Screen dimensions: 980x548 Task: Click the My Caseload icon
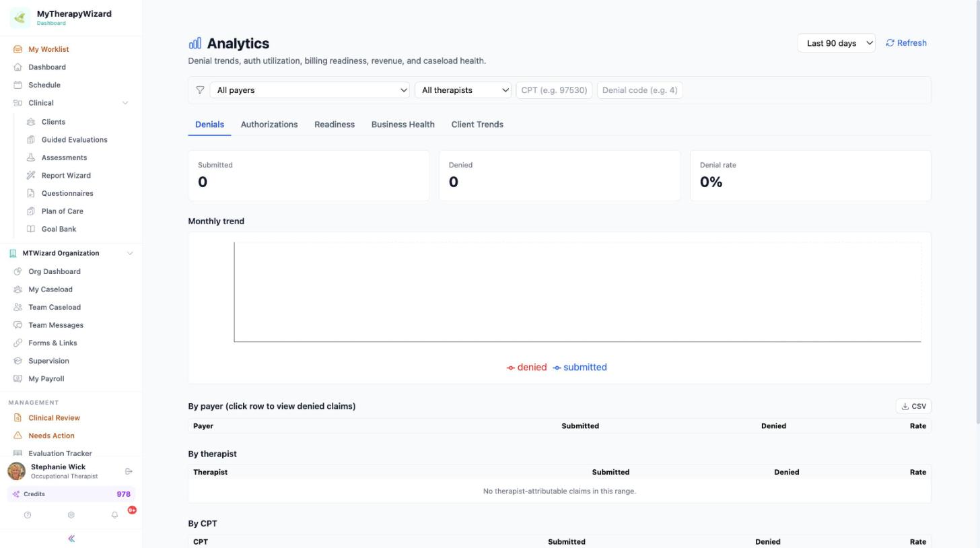(17, 289)
